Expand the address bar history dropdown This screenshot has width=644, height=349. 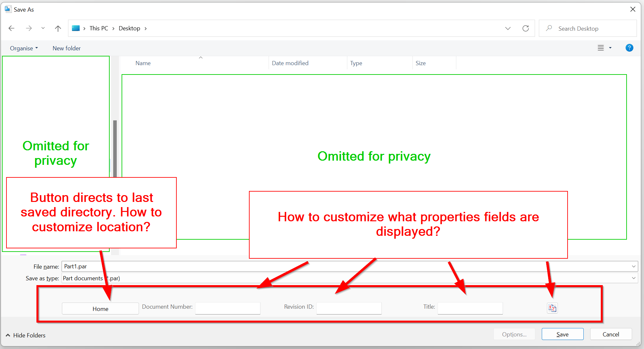point(508,28)
